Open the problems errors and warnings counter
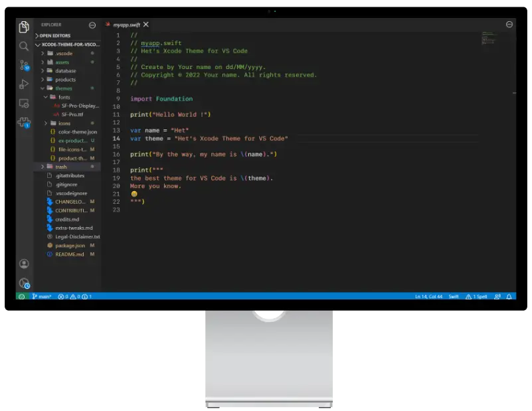Screen dimensions: 532x411 point(74,296)
